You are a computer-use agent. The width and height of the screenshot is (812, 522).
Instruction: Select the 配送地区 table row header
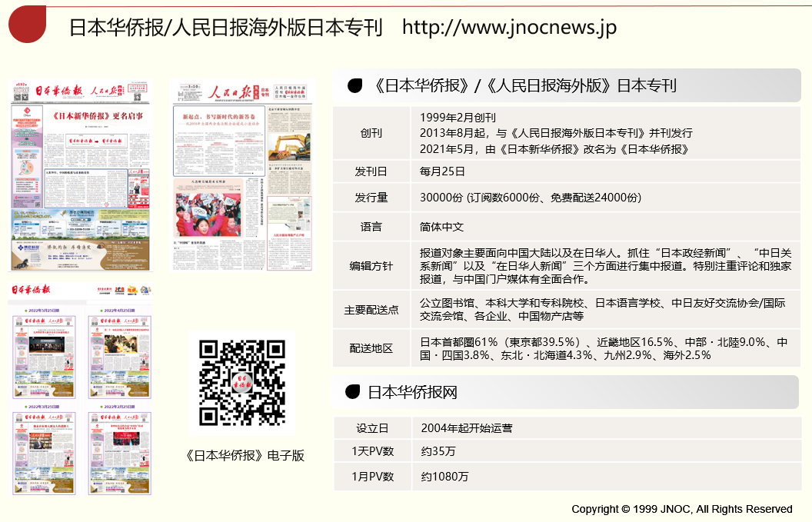tap(371, 348)
